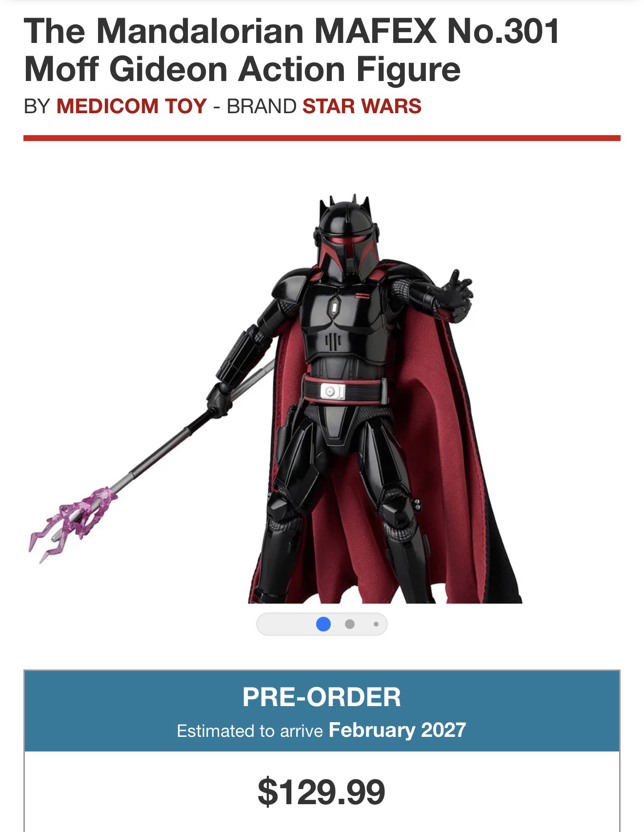Select the third small carousel dot
The width and height of the screenshot is (644, 832).
tap(376, 624)
